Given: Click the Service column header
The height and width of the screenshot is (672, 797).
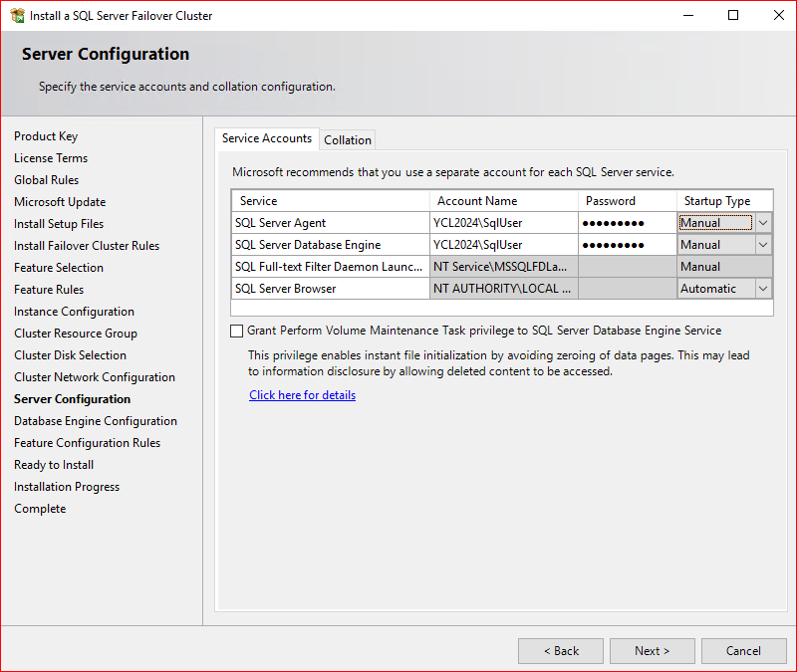Looking at the screenshot, I should 331,201.
